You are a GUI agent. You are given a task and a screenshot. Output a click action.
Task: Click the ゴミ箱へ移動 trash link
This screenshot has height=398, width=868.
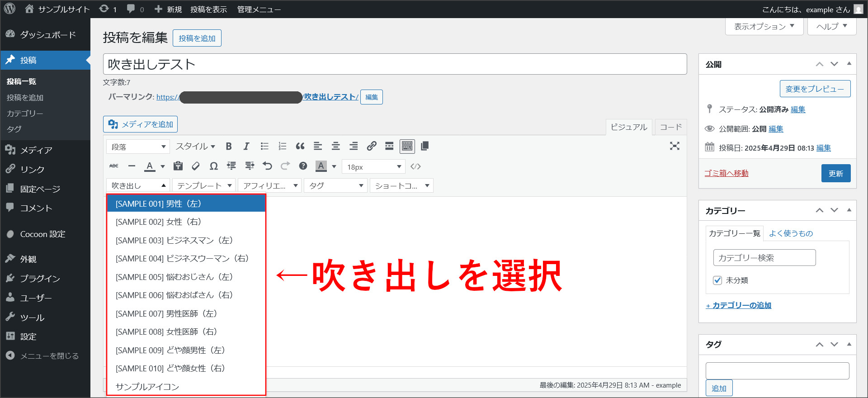click(x=726, y=173)
